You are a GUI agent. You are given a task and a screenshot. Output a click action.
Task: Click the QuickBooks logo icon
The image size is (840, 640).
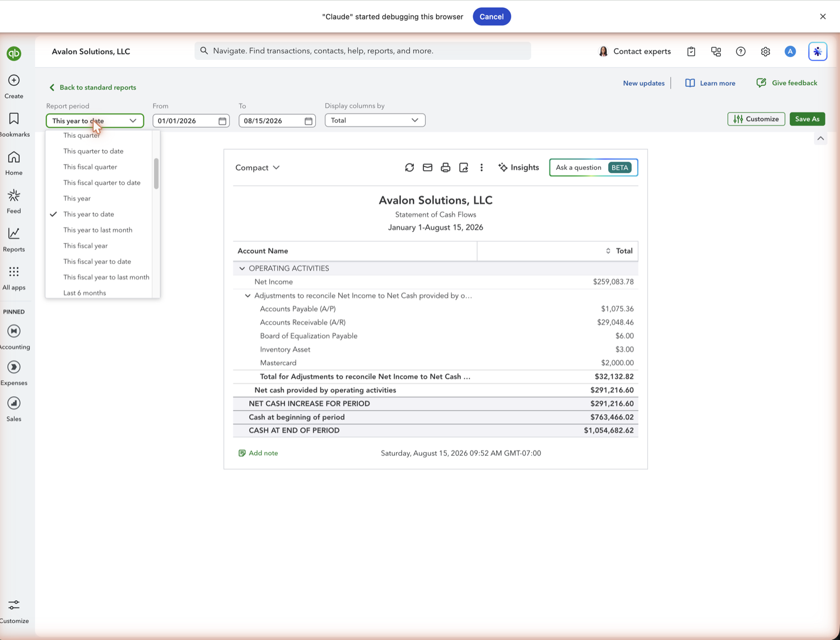click(x=14, y=53)
